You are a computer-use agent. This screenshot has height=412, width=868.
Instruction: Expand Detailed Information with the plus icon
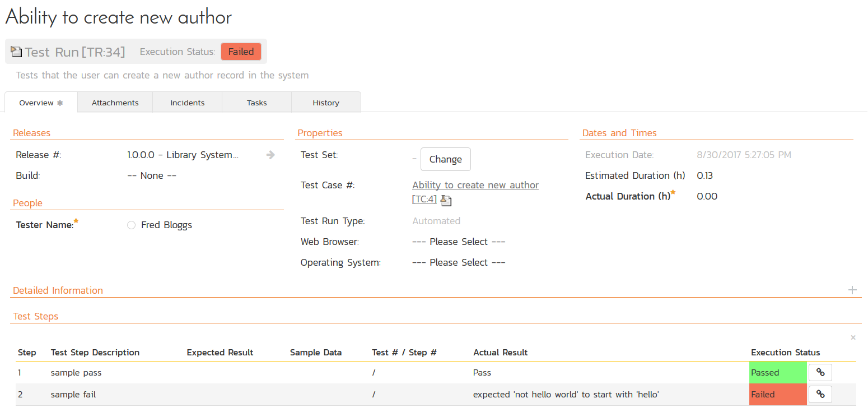852,290
